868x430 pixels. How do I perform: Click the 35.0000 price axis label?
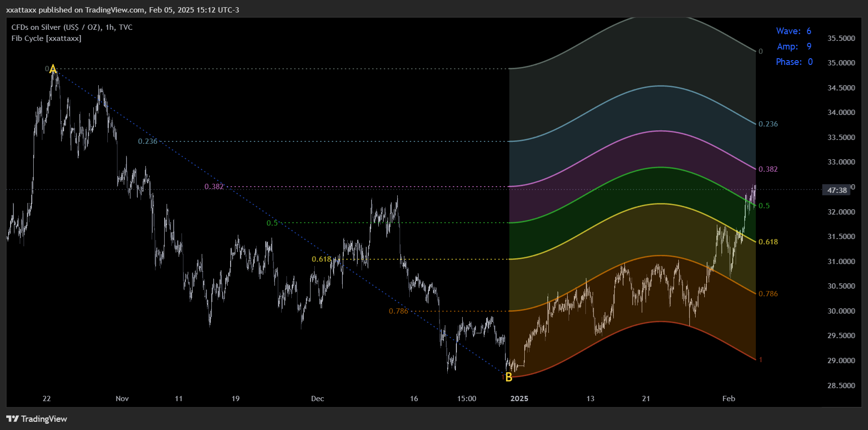(x=841, y=63)
